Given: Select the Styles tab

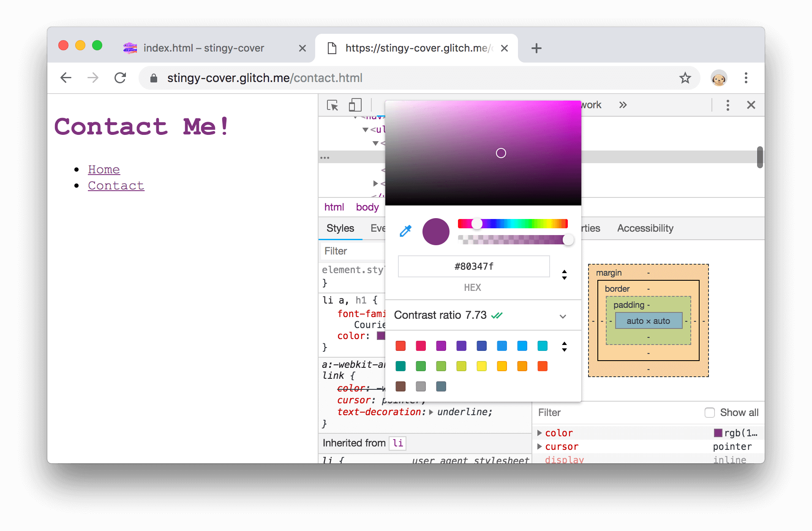Looking at the screenshot, I should 340,228.
